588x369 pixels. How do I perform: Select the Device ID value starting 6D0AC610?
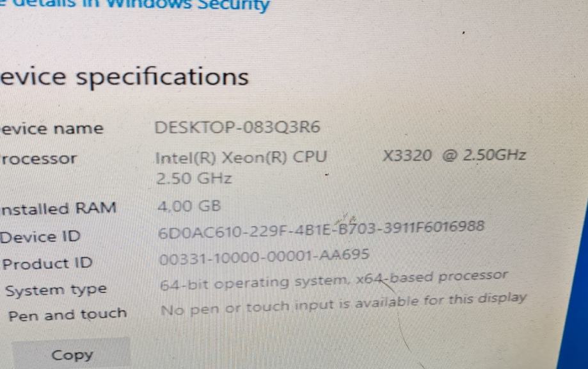coord(321,229)
